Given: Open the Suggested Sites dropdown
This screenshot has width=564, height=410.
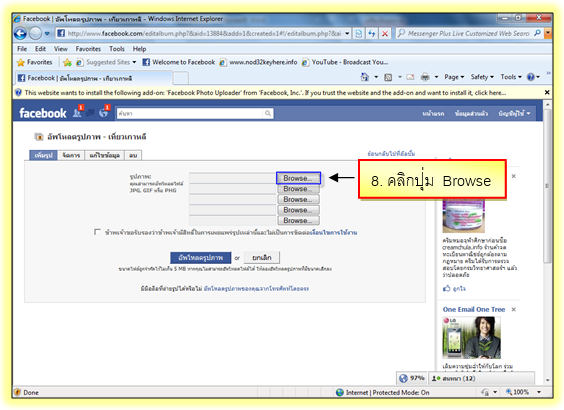Looking at the screenshot, I should point(134,62).
